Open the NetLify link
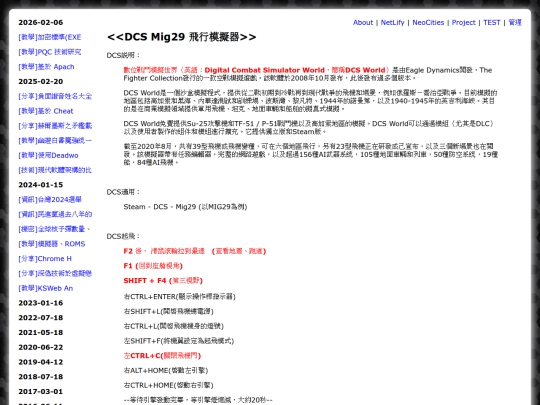 pyautogui.click(x=392, y=22)
